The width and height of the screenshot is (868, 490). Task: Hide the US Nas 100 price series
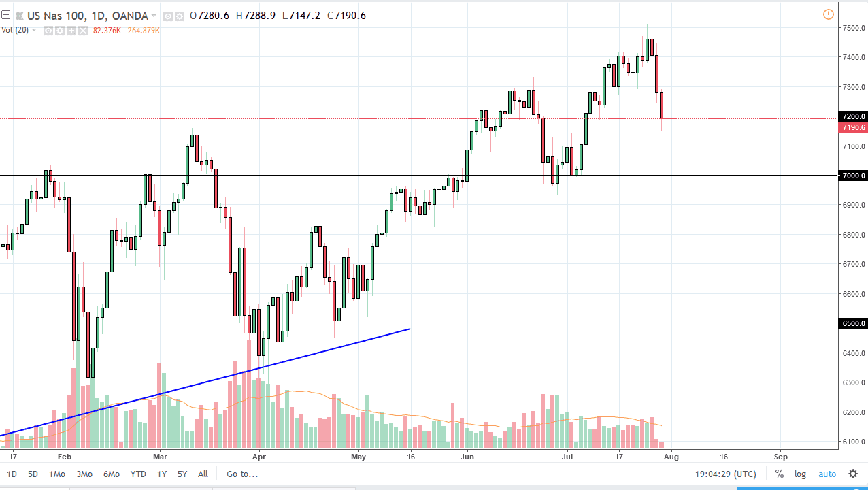coord(167,16)
